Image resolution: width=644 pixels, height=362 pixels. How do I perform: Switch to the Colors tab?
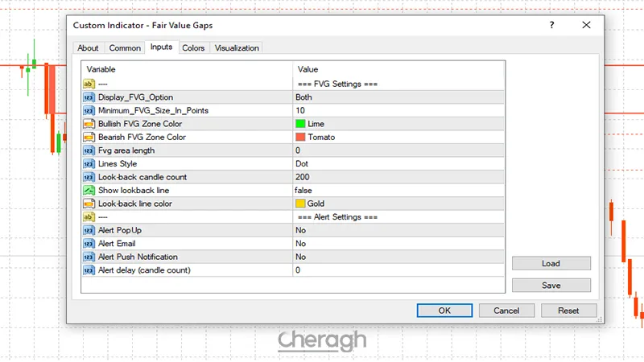point(193,48)
